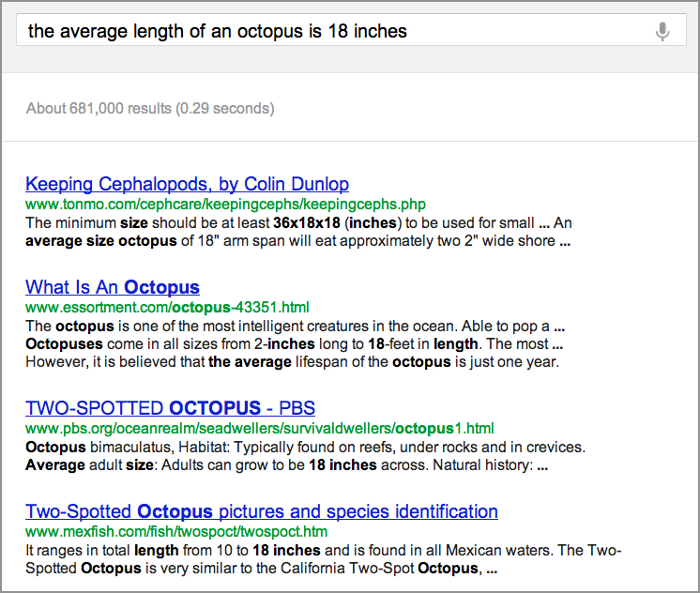Viewport: 700px width, 593px height.
Task: Click the Octopus bimaculatus Habitat snippet line
Action: [x=305, y=447]
